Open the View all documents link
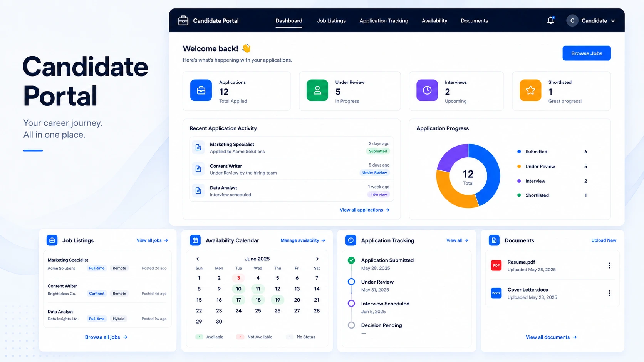 coord(551,337)
